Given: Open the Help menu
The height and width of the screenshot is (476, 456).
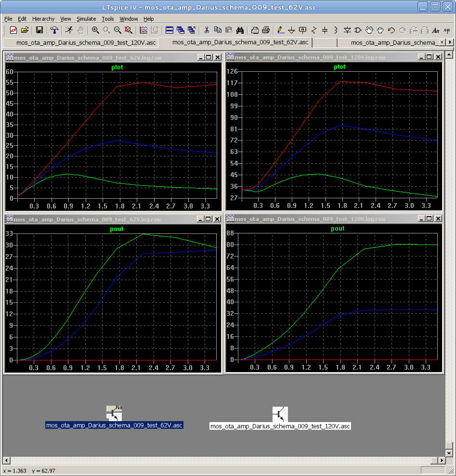Looking at the screenshot, I should 149,19.
